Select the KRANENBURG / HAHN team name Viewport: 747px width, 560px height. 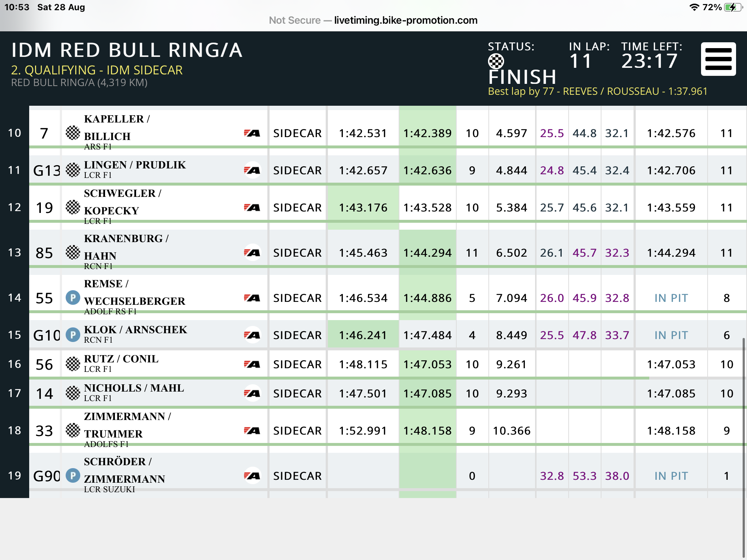click(126, 247)
